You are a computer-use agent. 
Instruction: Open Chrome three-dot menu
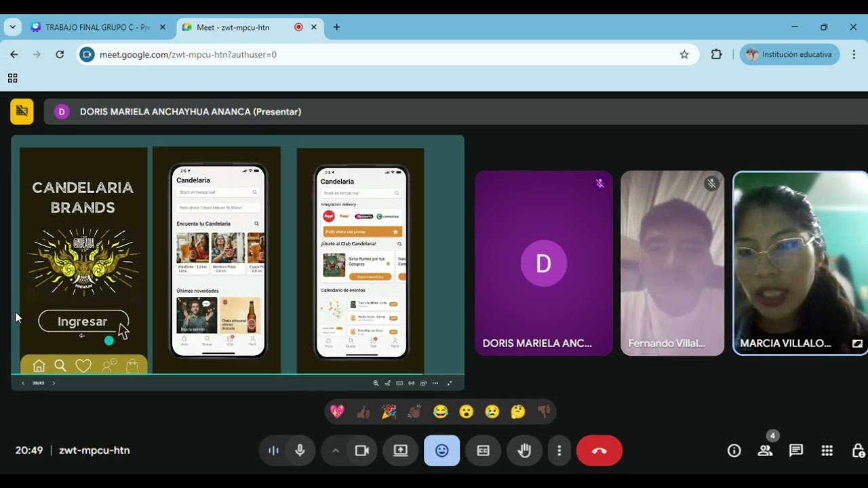tap(853, 54)
